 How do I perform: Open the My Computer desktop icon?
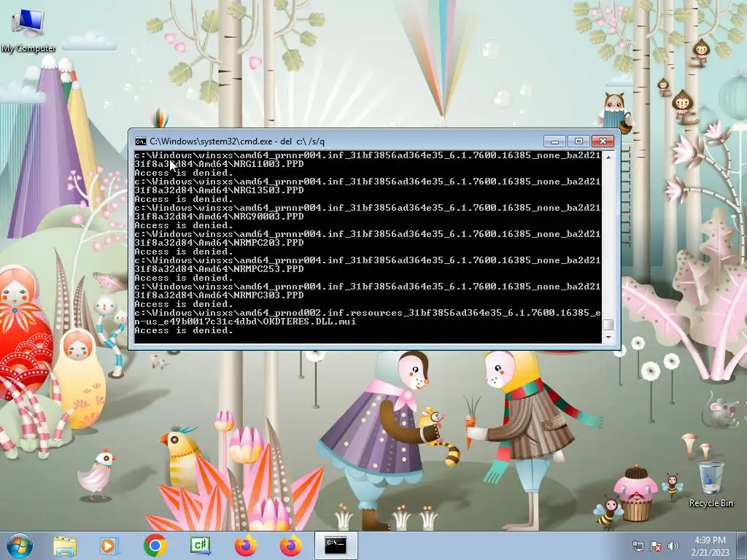(28, 31)
